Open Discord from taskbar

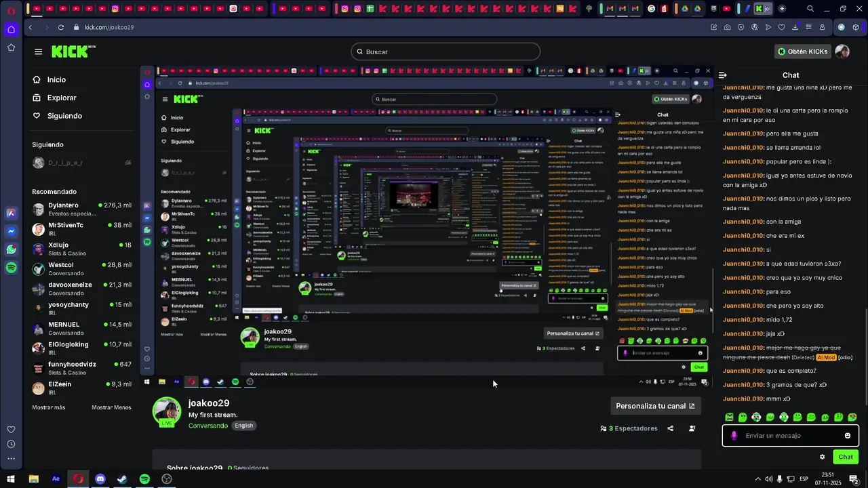point(100,479)
